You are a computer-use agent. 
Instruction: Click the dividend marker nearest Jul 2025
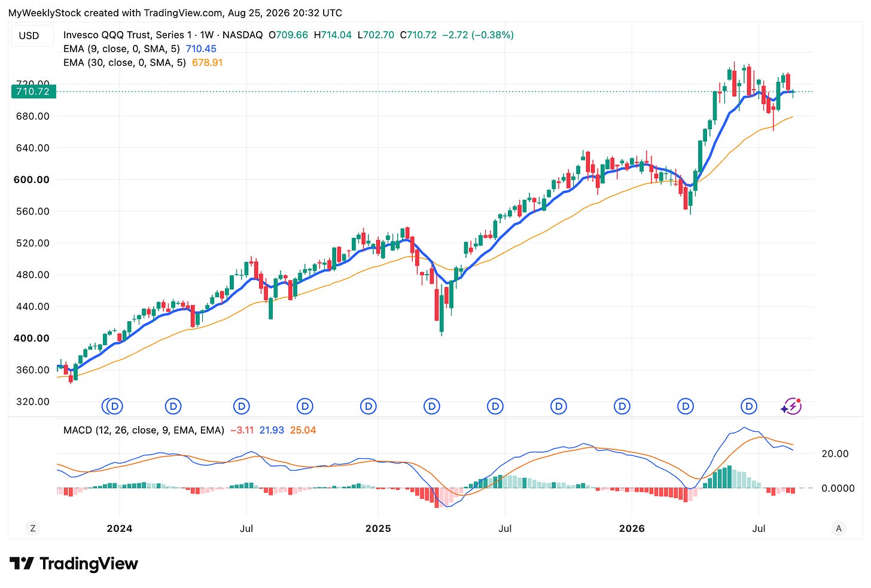(495, 407)
